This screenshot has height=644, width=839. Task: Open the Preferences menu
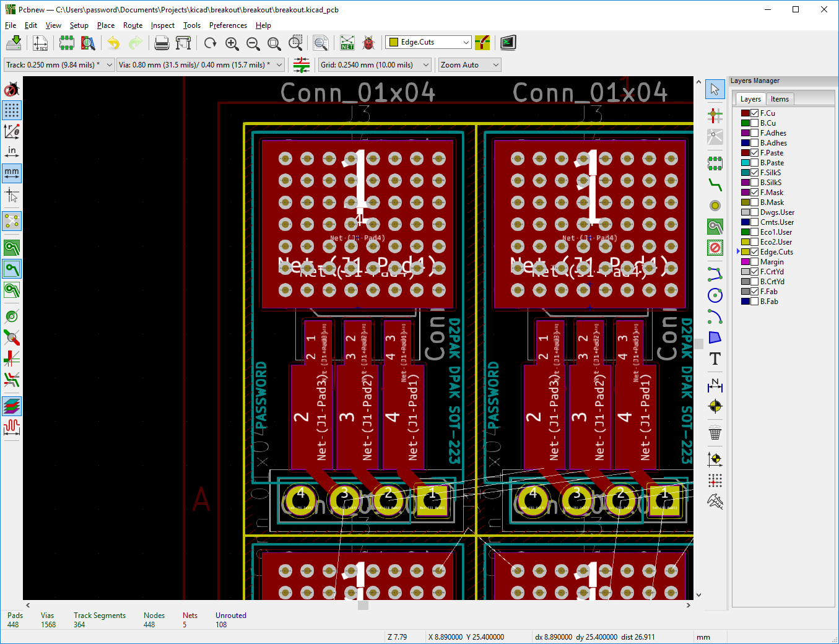coord(228,25)
